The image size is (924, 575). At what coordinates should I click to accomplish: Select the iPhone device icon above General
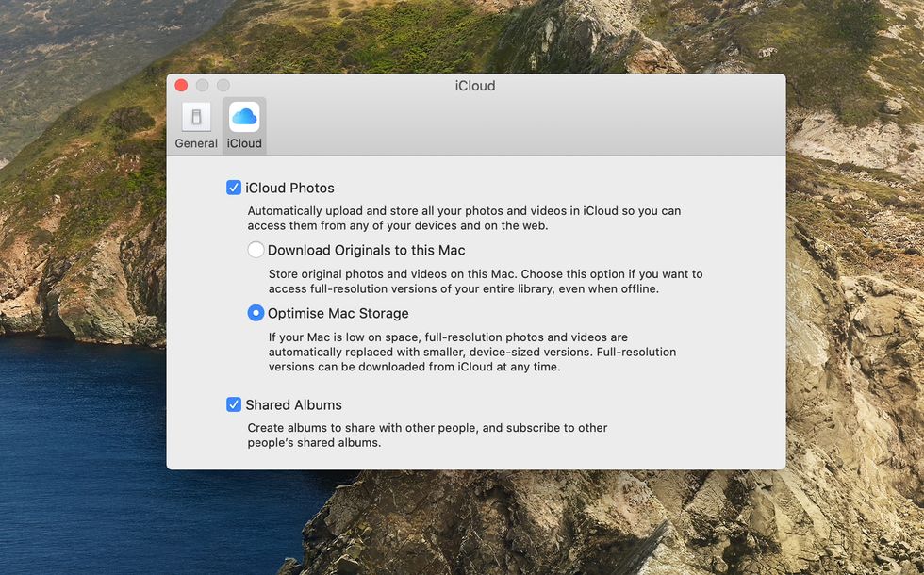point(195,117)
